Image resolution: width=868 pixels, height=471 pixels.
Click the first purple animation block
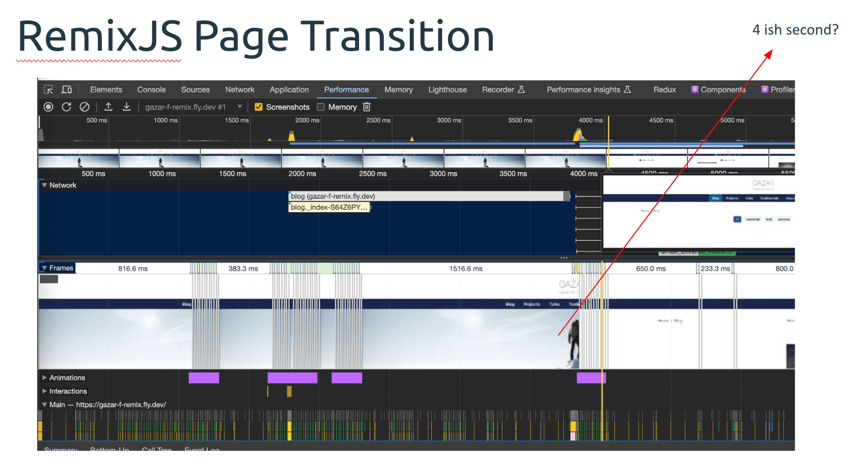[x=204, y=378]
